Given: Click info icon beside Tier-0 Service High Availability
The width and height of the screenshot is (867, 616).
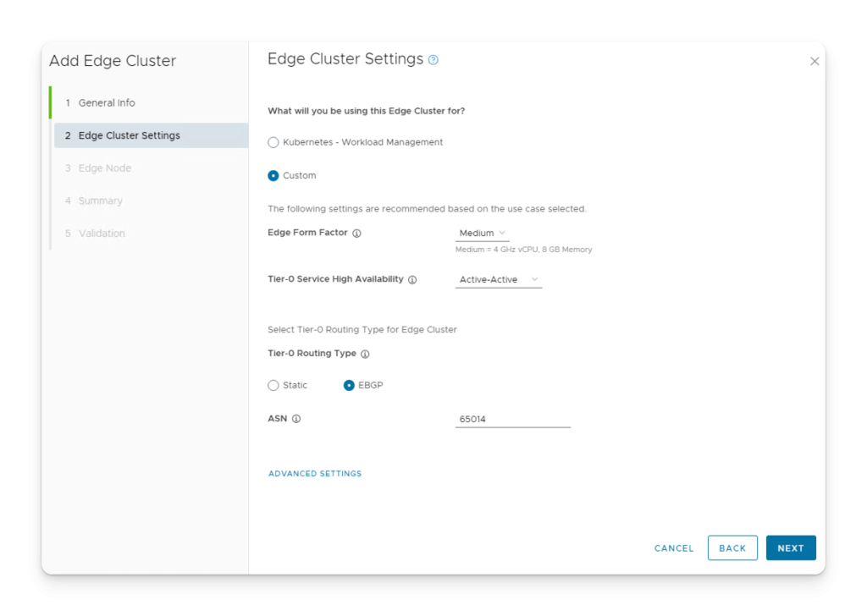Looking at the screenshot, I should 412,280.
